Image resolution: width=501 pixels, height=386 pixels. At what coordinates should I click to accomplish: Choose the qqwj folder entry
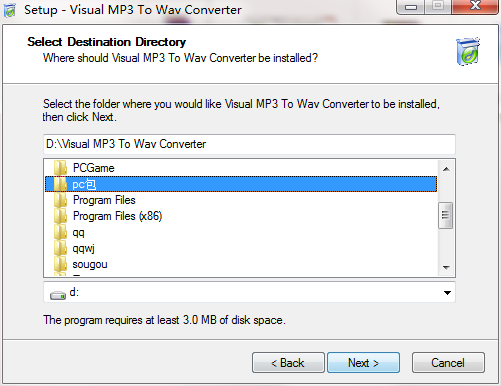pos(83,248)
